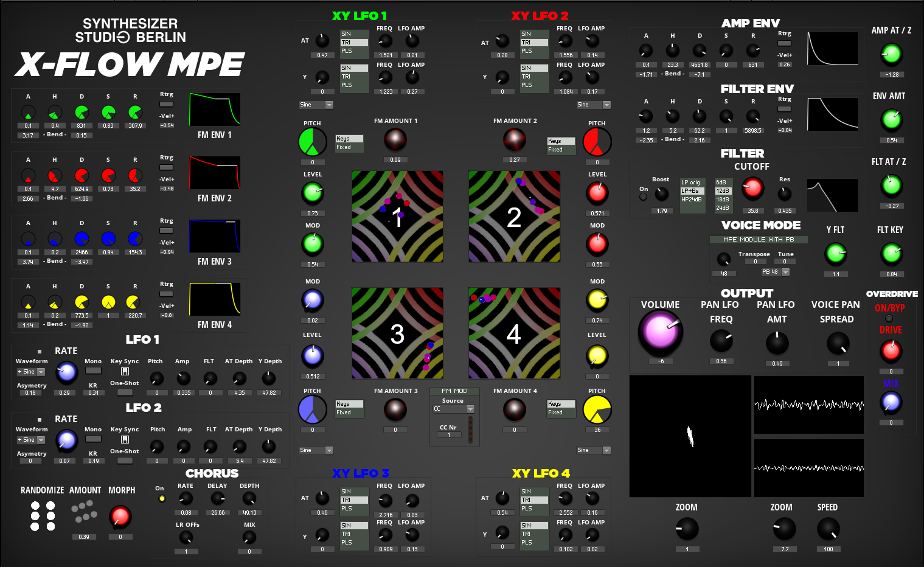Click the VOICE PAN SPREAD knob
The image size is (924, 567).
click(x=838, y=344)
